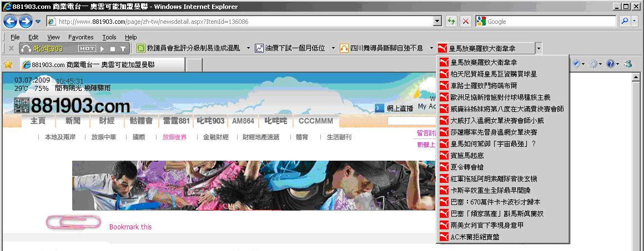Select the 財經 navigation tab

107,121
